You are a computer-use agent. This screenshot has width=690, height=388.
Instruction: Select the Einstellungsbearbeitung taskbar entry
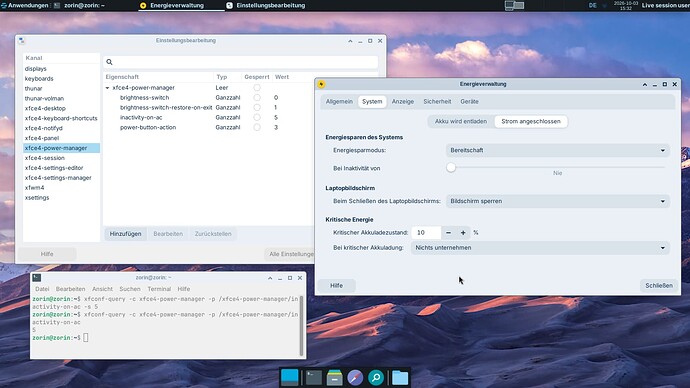point(266,5)
